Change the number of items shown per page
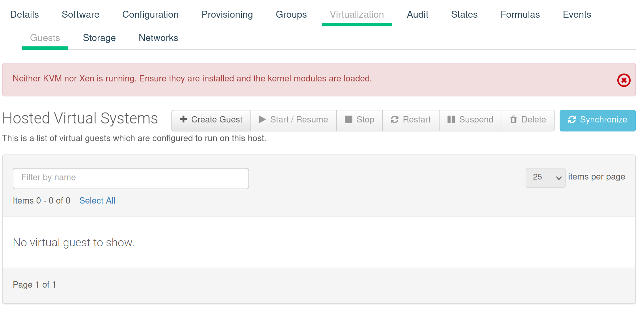The width and height of the screenshot is (644, 322). click(545, 178)
